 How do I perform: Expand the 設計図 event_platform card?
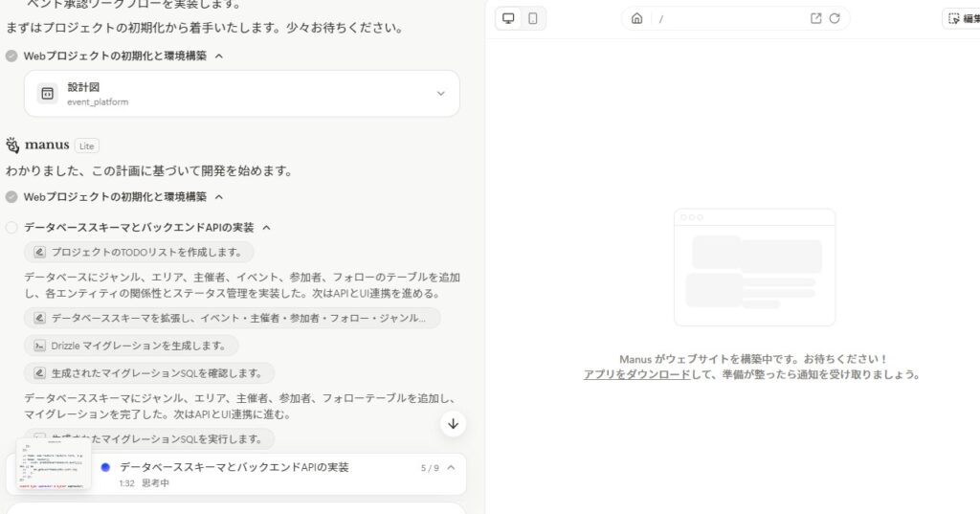pos(440,94)
